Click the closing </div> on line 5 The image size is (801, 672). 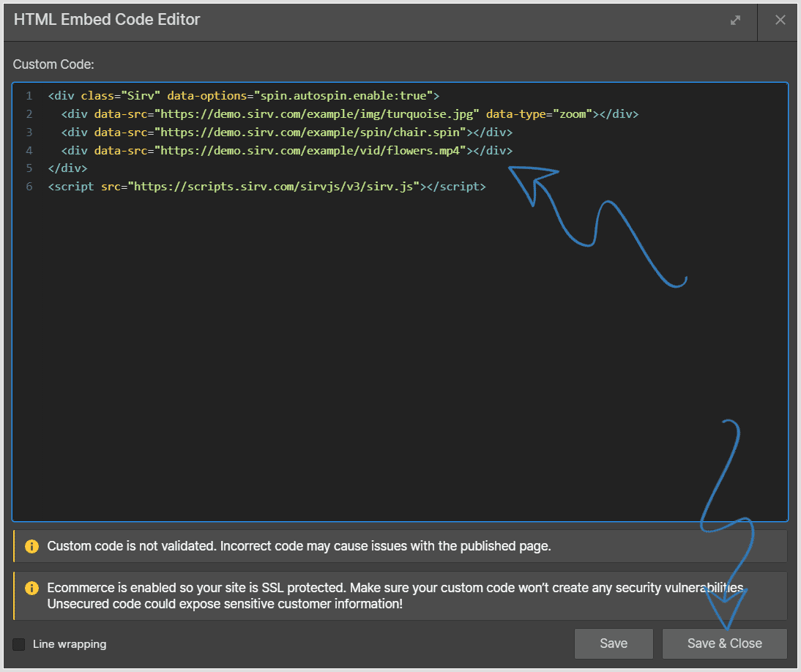point(67,168)
